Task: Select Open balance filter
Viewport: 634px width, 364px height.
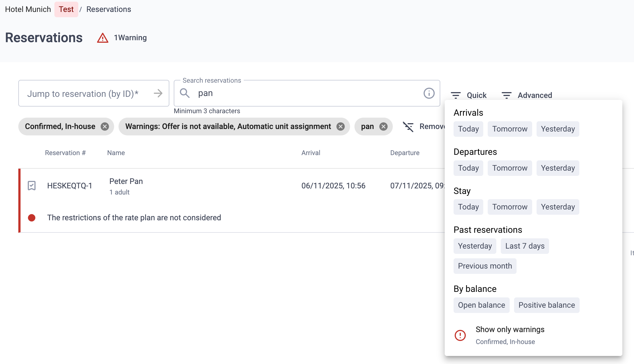Action: pyautogui.click(x=481, y=305)
